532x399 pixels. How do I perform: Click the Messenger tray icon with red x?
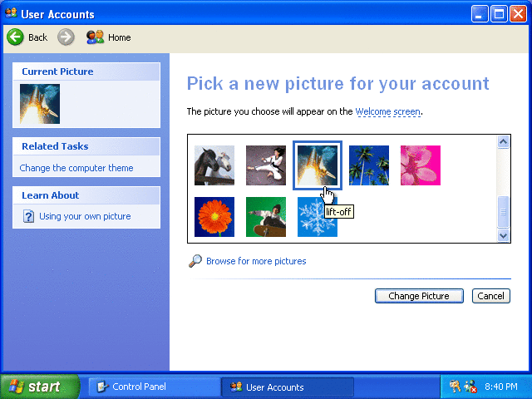coord(470,387)
